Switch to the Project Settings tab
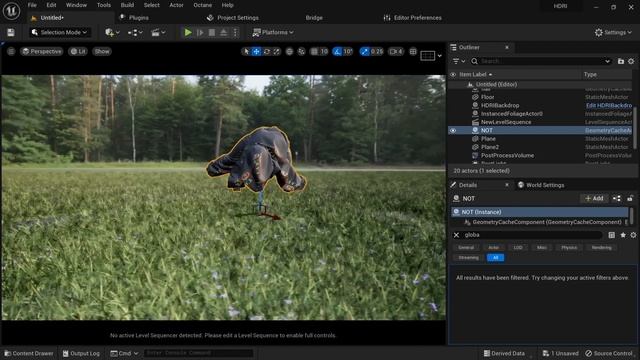This screenshot has width=640, height=360. click(x=233, y=18)
